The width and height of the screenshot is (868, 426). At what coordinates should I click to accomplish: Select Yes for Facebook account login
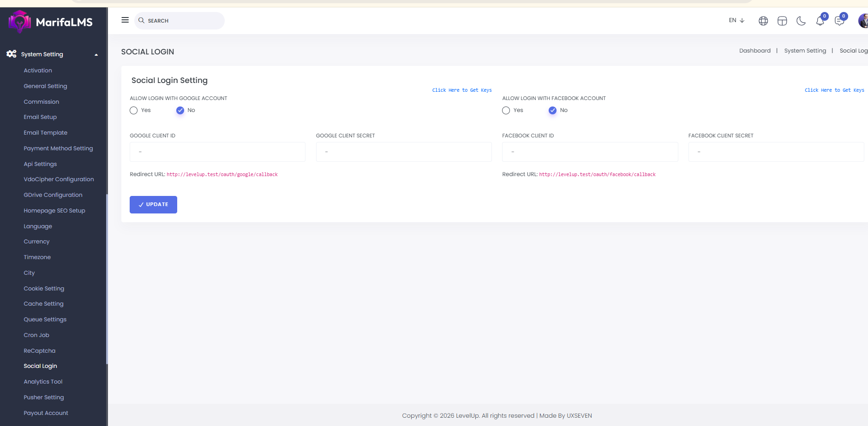click(506, 111)
